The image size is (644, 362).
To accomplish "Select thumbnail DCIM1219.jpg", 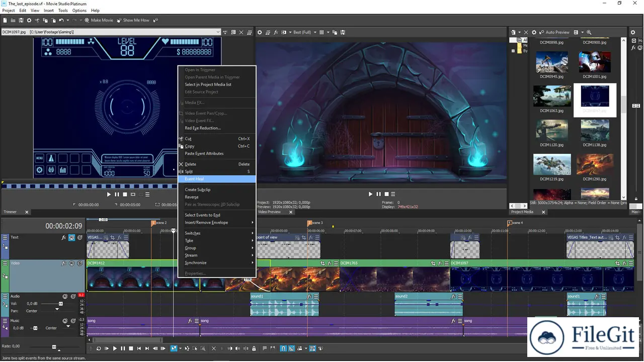I will click(552, 167).
